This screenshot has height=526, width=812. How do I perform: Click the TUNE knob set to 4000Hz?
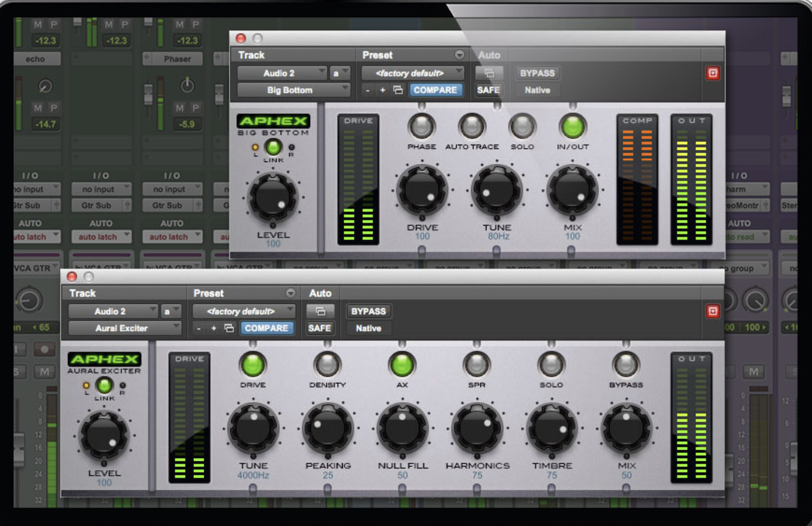pyautogui.click(x=253, y=428)
